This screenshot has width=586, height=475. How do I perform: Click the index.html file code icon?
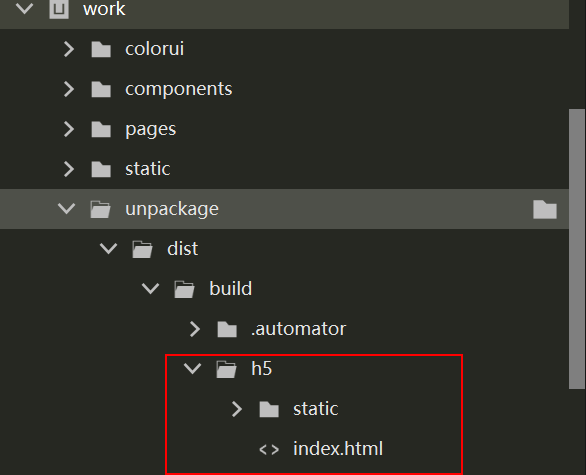[269, 449]
